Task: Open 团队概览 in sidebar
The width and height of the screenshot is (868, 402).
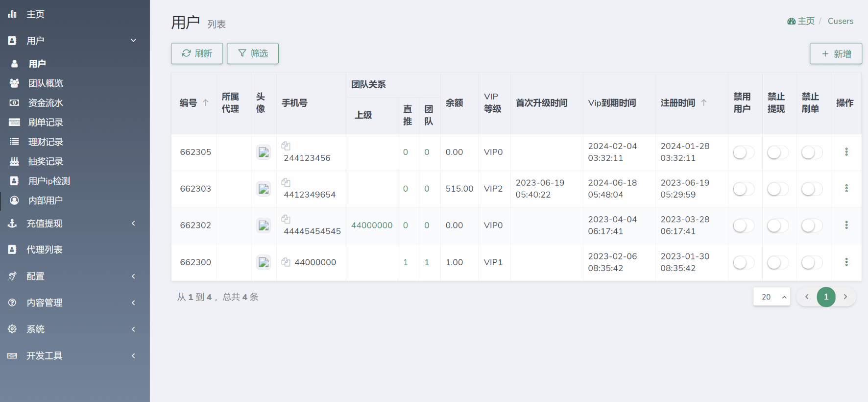Action: [x=75, y=83]
